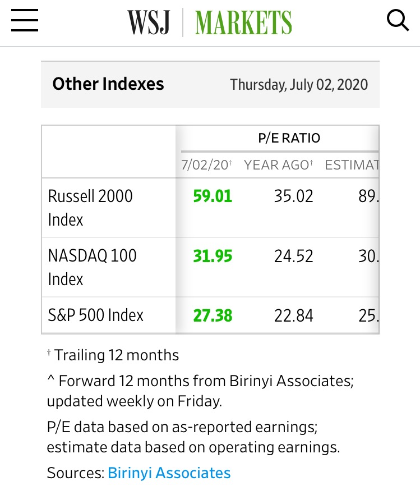Select the S&P 500 Index row label
This screenshot has height=504, width=420.
pos(95,315)
